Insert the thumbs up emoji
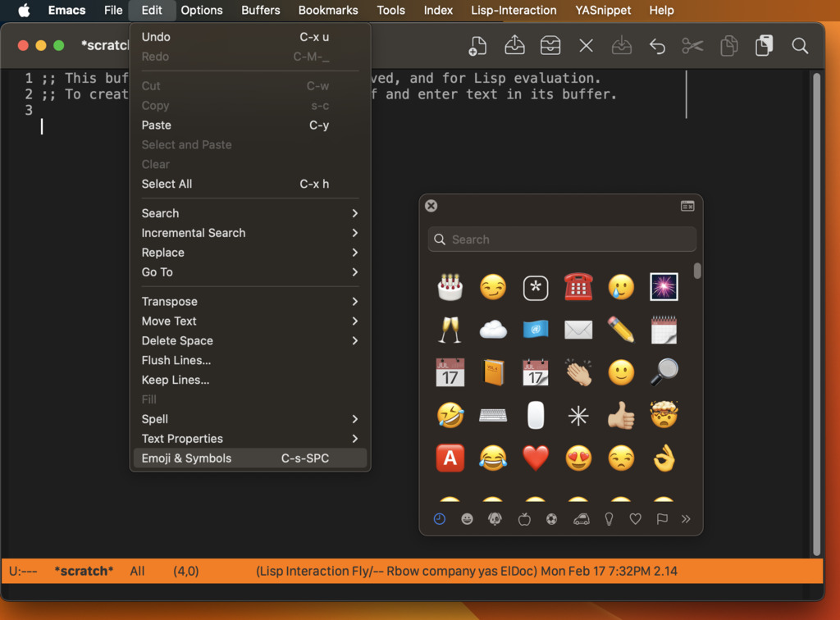The image size is (840, 620). pos(622,416)
